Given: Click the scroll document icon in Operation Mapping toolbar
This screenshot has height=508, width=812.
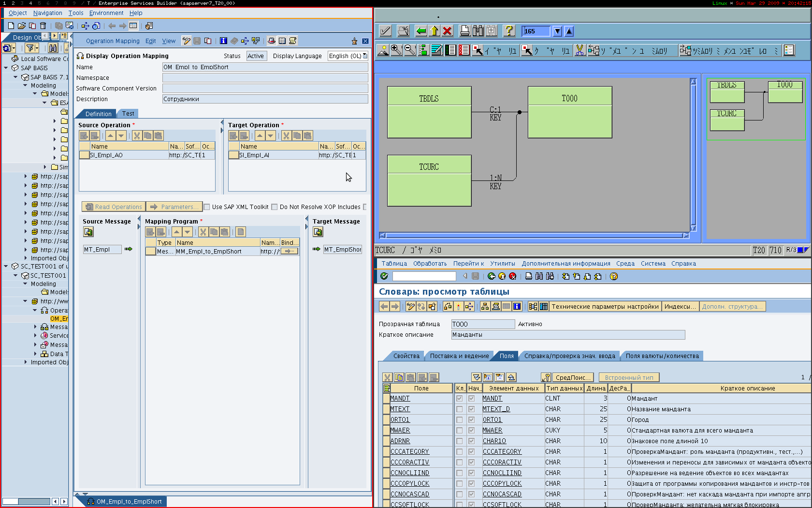Looking at the screenshot, I should point(292,41).
